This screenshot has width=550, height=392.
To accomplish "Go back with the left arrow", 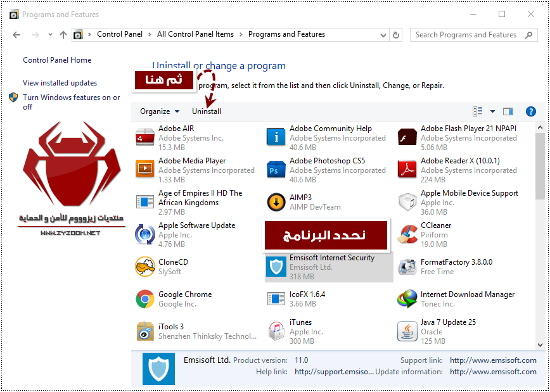I will pyautogui.click(x=16, y=35).
